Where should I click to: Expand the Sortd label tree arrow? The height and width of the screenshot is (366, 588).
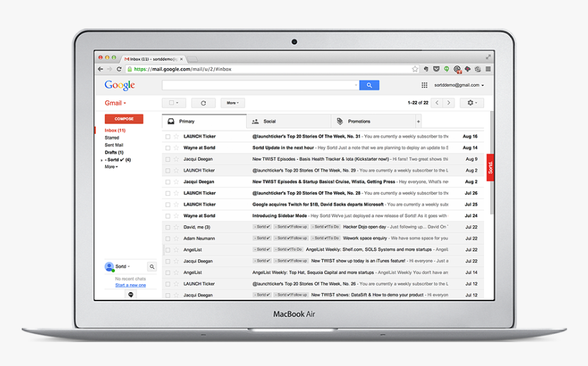(102, 160)
